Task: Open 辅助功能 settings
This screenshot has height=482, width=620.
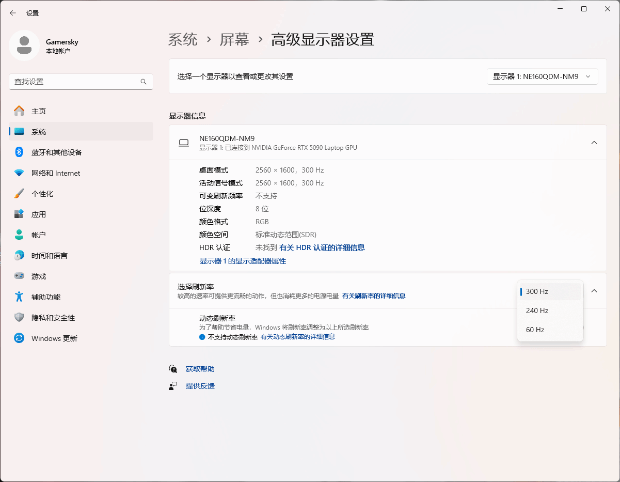Action: 81,296
